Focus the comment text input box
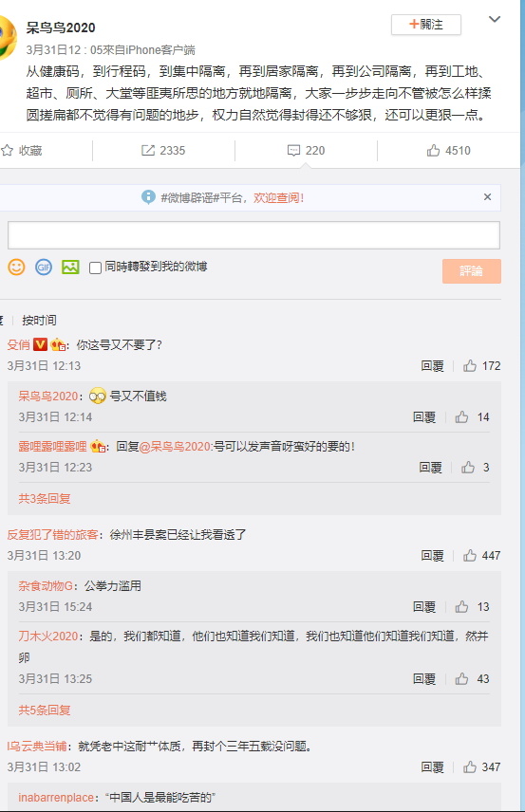Screen dimensions: 525x812 (x=253, y=235)
